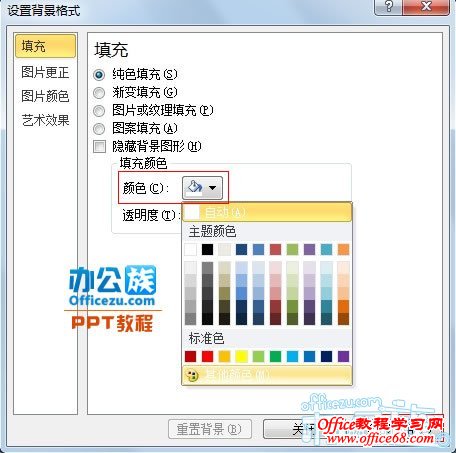Check 隐藏背景图形 checkbox

click(99, 146)
